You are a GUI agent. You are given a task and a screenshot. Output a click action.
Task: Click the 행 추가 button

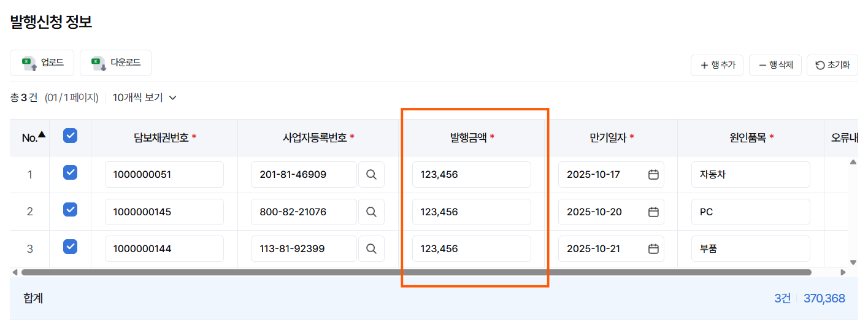point(717,65)
